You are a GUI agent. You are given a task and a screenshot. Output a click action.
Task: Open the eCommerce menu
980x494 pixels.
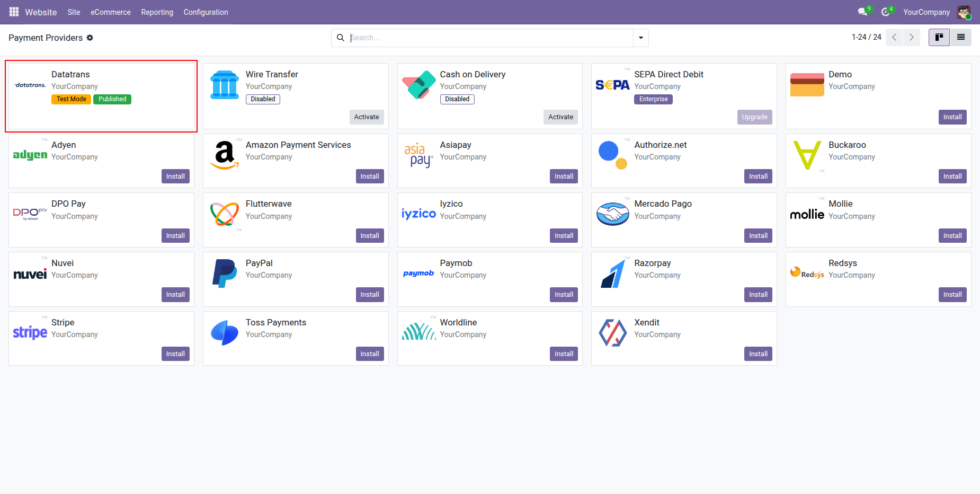coord(111,12)
